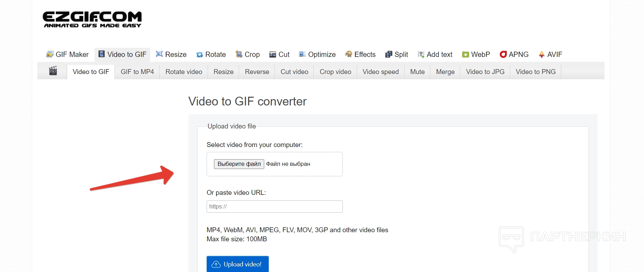The width and height of the screenshot is (644, 272).
Task: Click the AVIF icon
Action: pos(542,54)
